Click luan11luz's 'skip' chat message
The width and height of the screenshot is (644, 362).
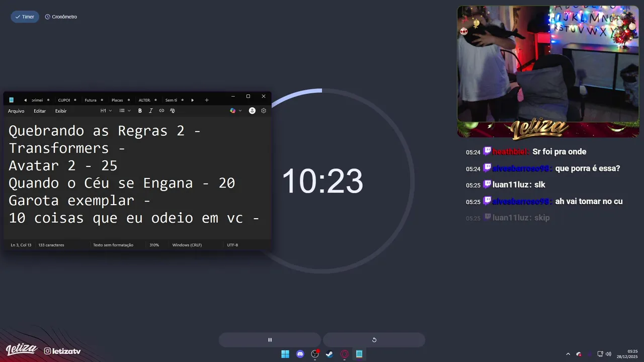coord(542,218)
